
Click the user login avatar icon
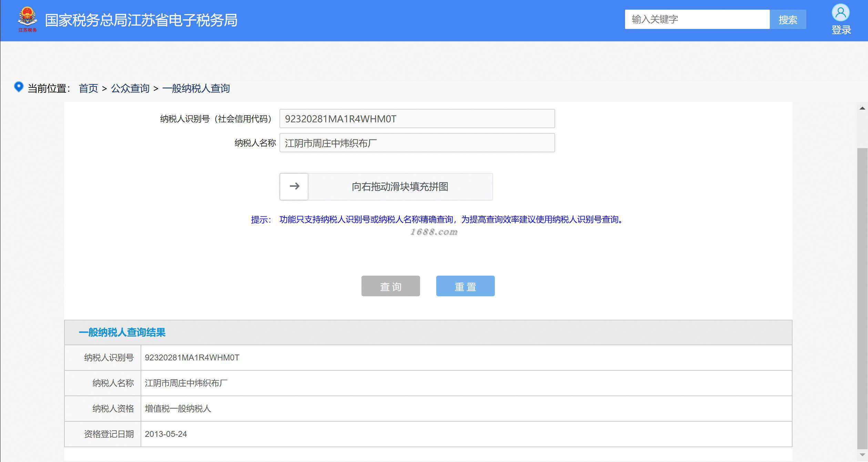pos(841,13)
